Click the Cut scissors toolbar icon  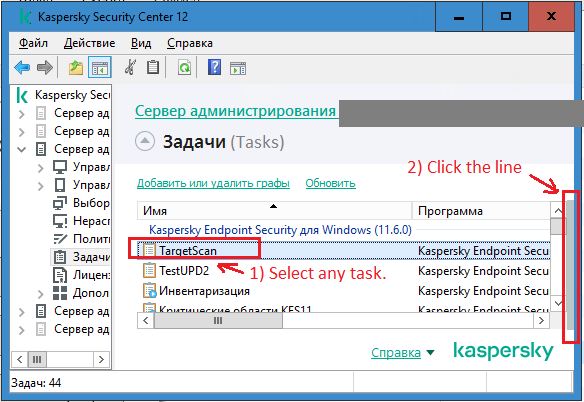(x=130, y=67)
